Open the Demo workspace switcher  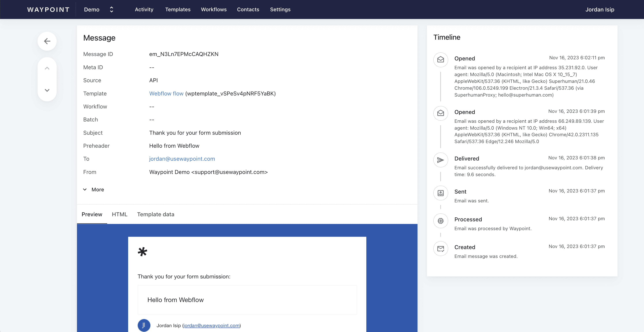click(99, 9)
